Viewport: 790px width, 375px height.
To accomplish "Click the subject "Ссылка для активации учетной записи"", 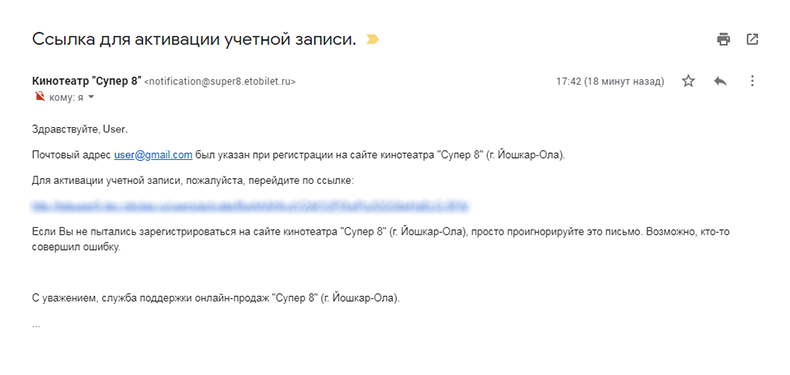I will point(194,39).
